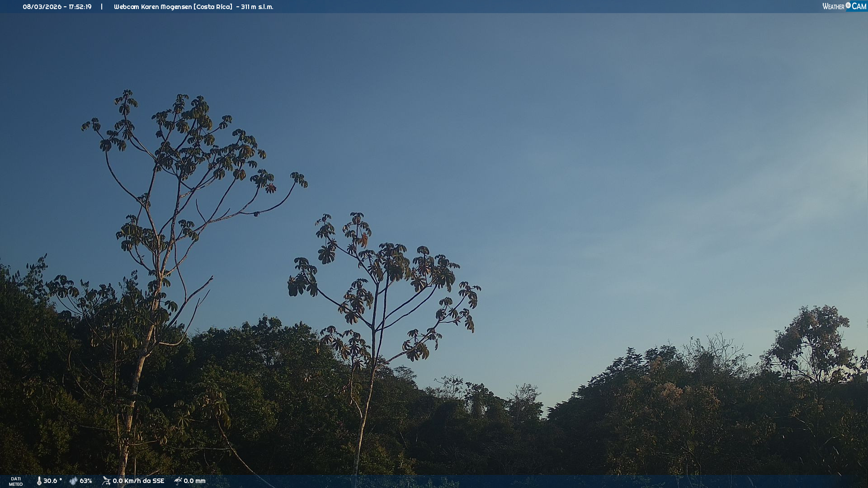This screenshot has height=488, width=868.
Task: Click the rain umbrella precipitation icon
Action: point(178,481)
